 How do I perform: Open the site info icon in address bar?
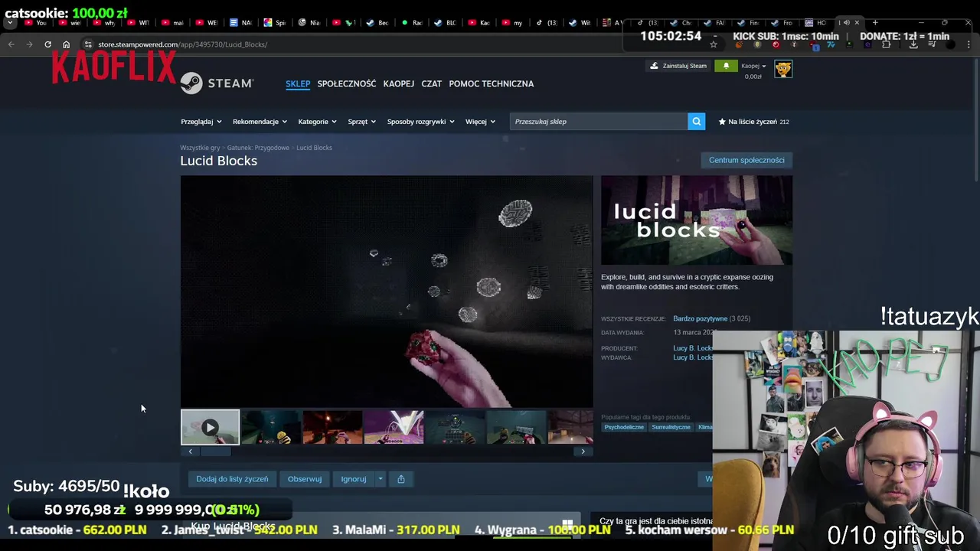[88, 44]
